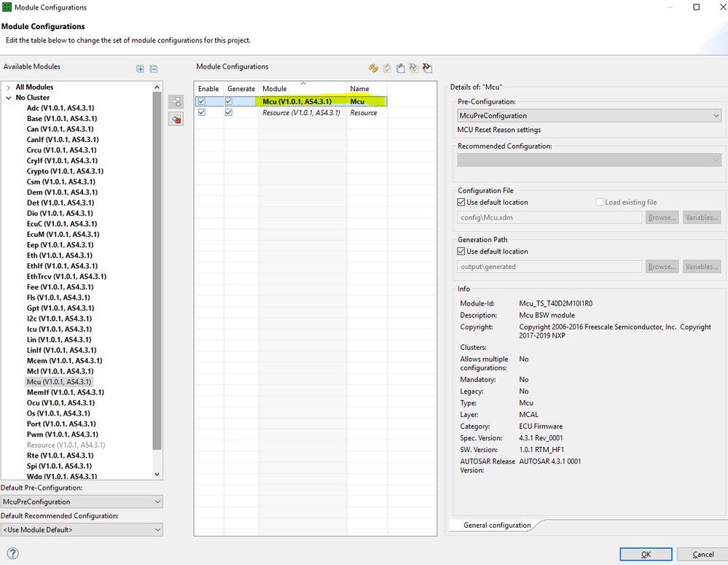Click Browse next to output\generated
728x565 pixels.
(662, 267)
